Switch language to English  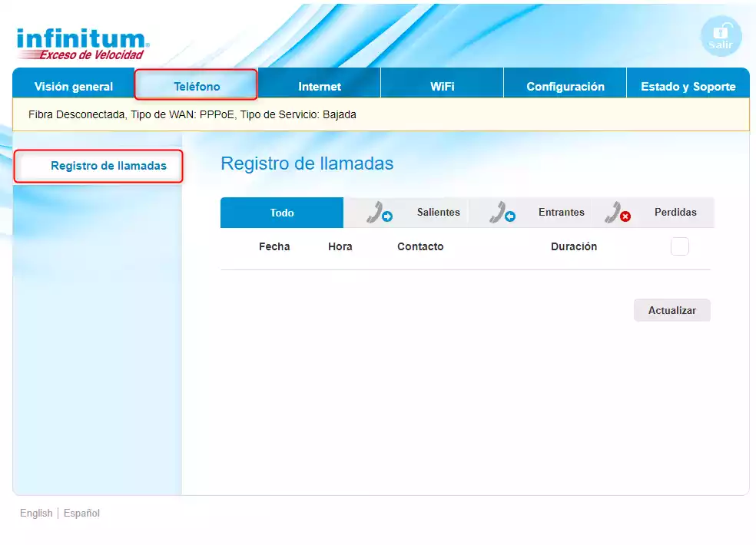[36, 513]
